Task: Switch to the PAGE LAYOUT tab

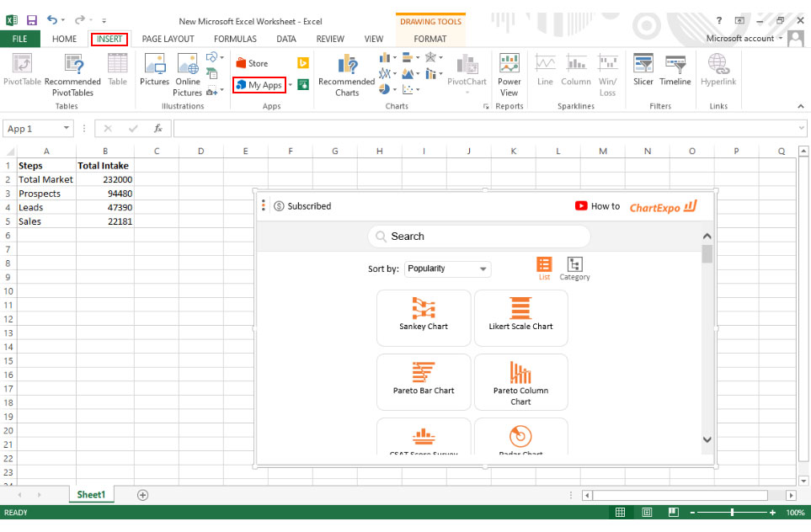Action: pos(168,39)
